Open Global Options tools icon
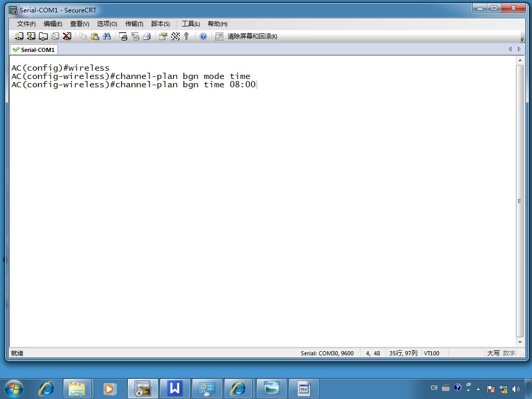 175,36
